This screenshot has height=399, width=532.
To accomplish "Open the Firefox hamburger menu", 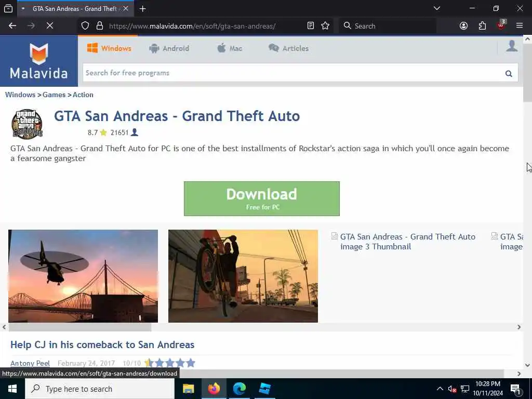I will coord(519,26).
